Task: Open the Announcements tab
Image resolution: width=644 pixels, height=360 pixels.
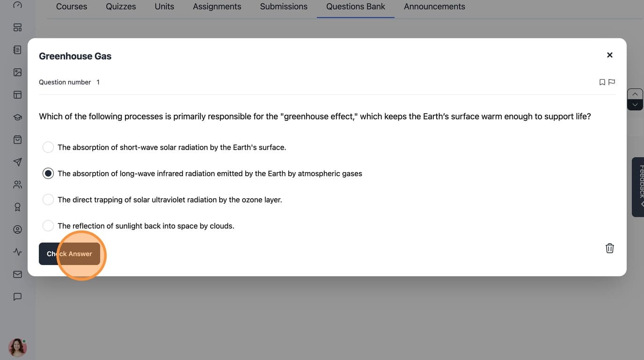Action: (434, 7)
